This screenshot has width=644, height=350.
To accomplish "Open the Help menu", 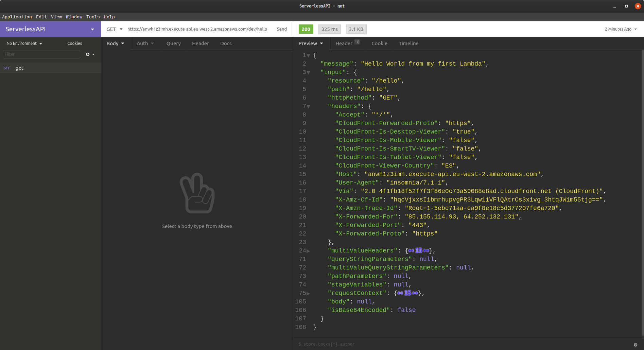I will (x=109, y=17).
